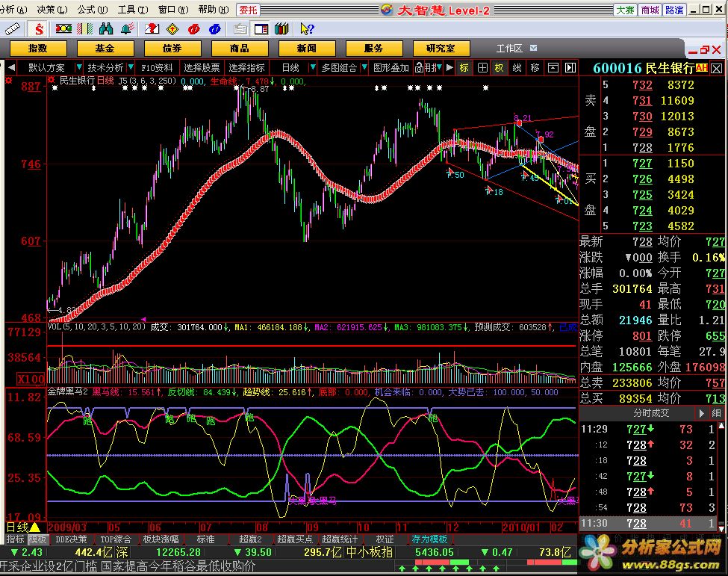Open the 公式(U) menu
Viewport: 728px width, 576px height.
pos(93,9)
